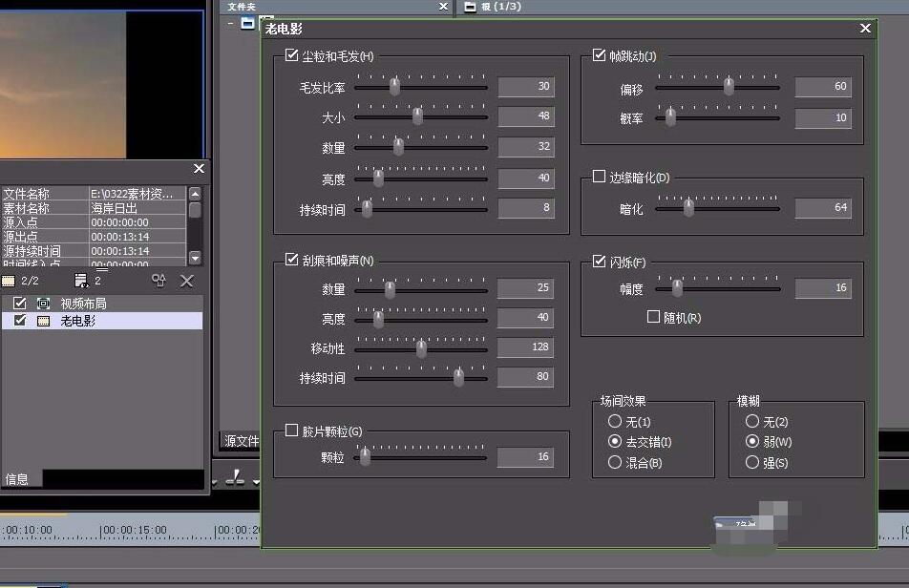
Task: Enable the 胶片颗粒 checkbox
Action: click(x=292, y=431)
